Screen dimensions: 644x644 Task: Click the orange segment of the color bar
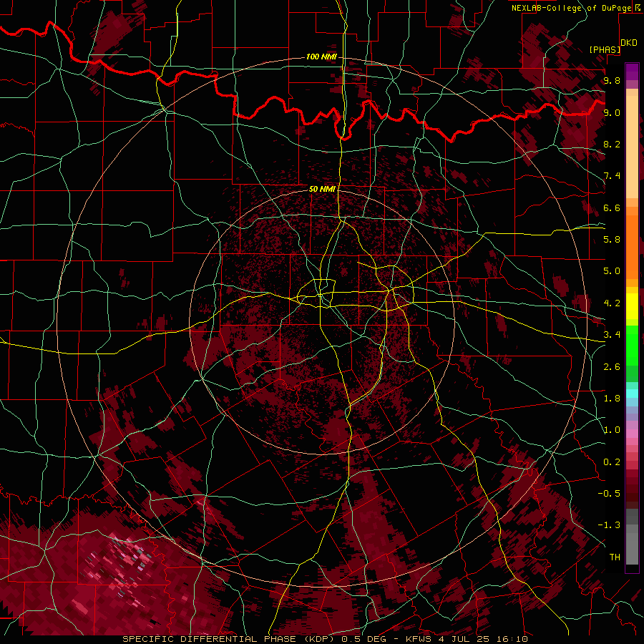coord(632,246)
